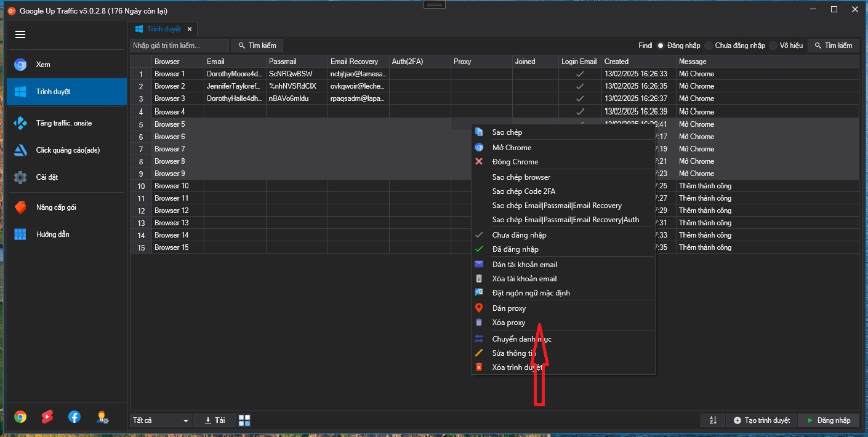The image size is (868, 437).
Task: Select the Vô hiệu radio filter
Action: (x=774, y=46)
